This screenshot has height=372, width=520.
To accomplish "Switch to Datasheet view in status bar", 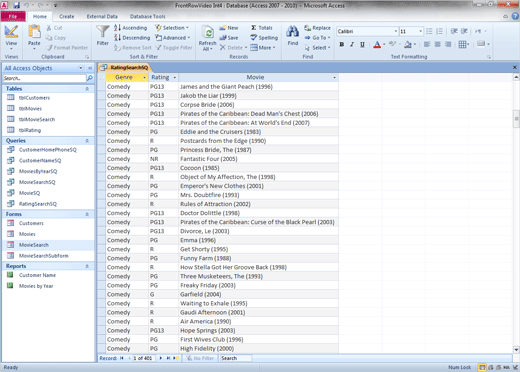I will tap(482, 367).
